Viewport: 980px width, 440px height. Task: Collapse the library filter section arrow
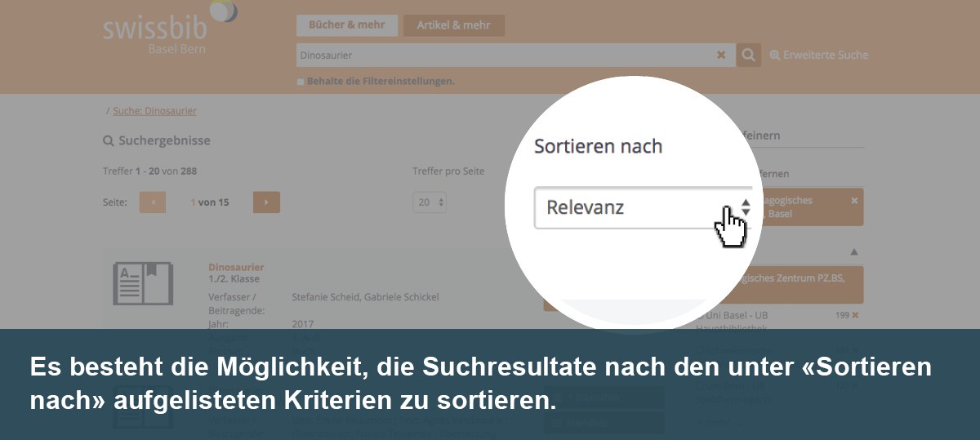pos(854,252)
